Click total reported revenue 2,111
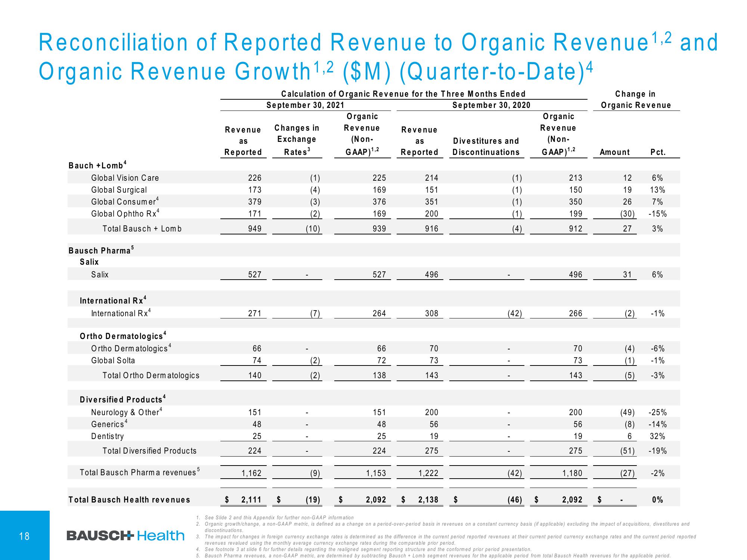 click(x=251, y=500)
